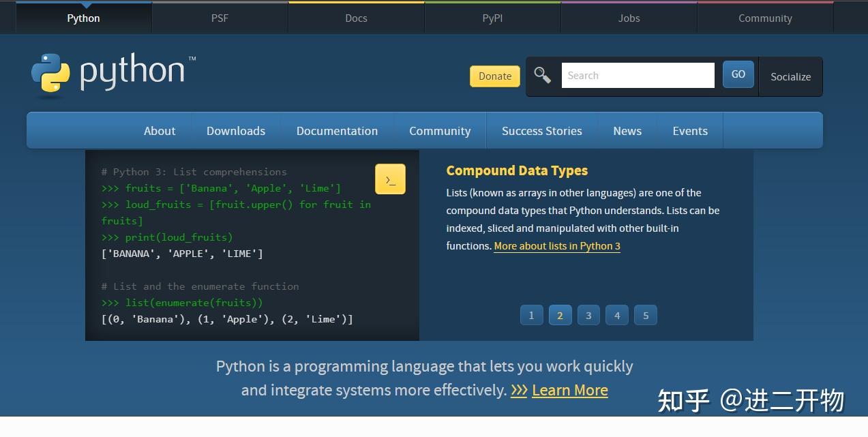Click the Donate button
The image size is (868, 437).
pyautogui.click(x=494, y=76)
